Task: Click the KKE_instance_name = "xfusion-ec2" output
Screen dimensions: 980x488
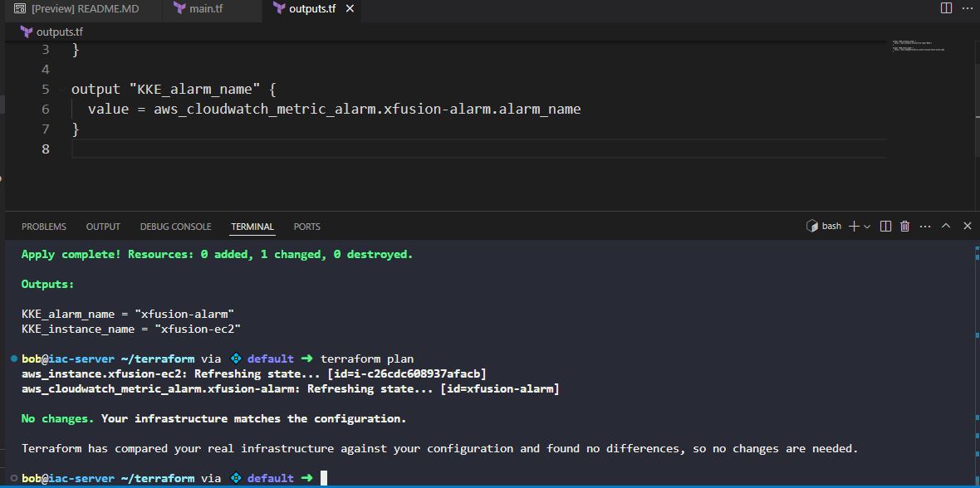Action: (131, 329)
